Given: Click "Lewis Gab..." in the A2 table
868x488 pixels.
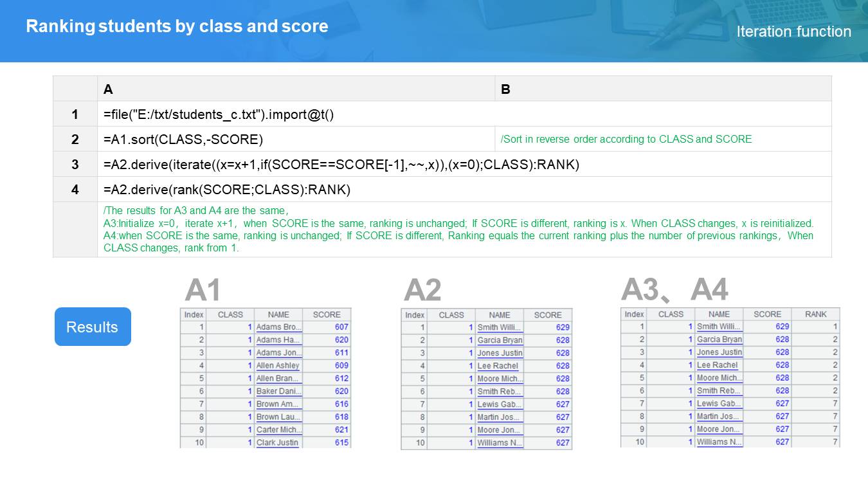Looking at the screenshot, I should point(500,404).
